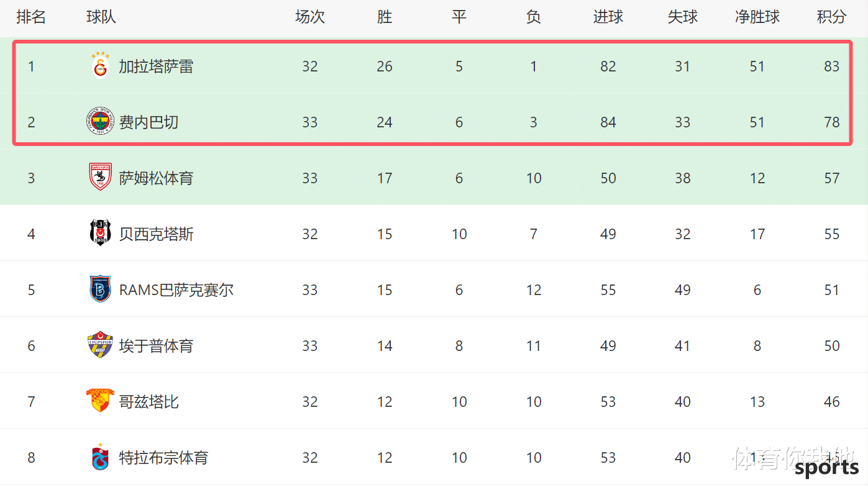Click the 排名 column header
The image size is (868, 487).
click(x=31, y=17)
